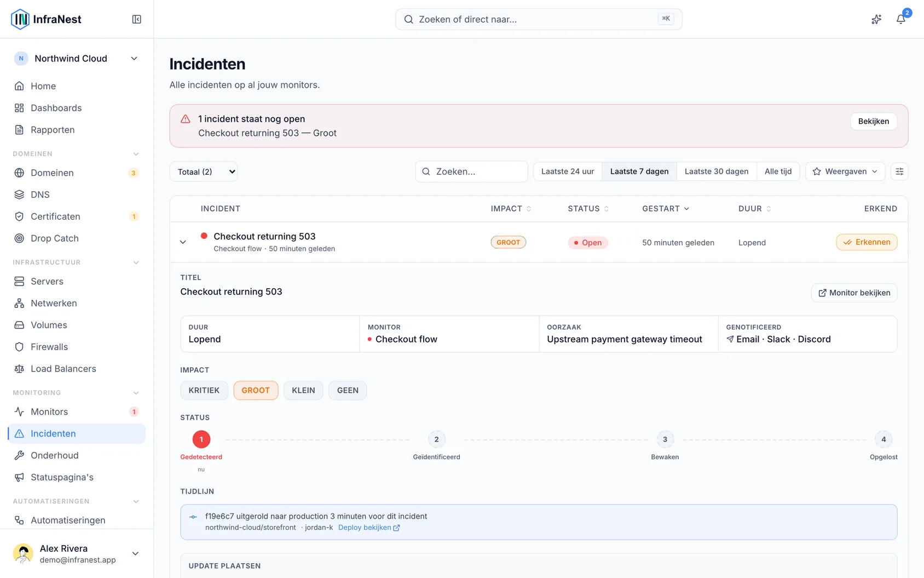Navigate to Load Balancers
The image size is (924, 578).
tap(77, 369)
